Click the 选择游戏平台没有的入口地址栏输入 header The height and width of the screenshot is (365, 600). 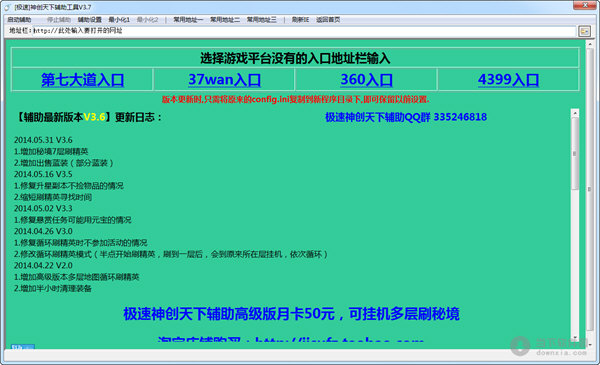pos(295,58)
